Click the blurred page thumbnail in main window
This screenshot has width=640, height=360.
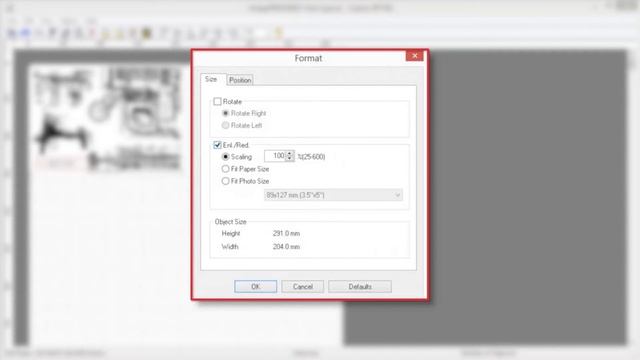point(108,118)
